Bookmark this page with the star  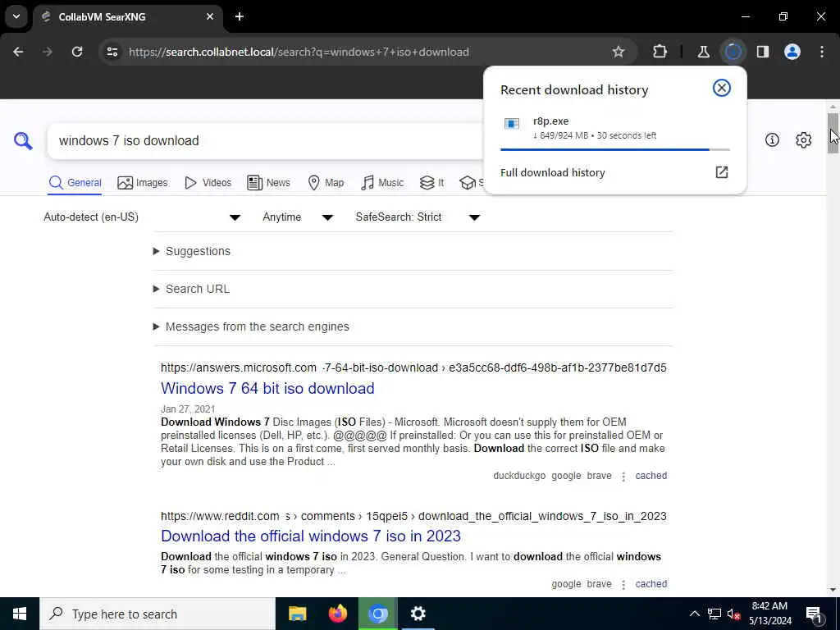tap(619, 52)
